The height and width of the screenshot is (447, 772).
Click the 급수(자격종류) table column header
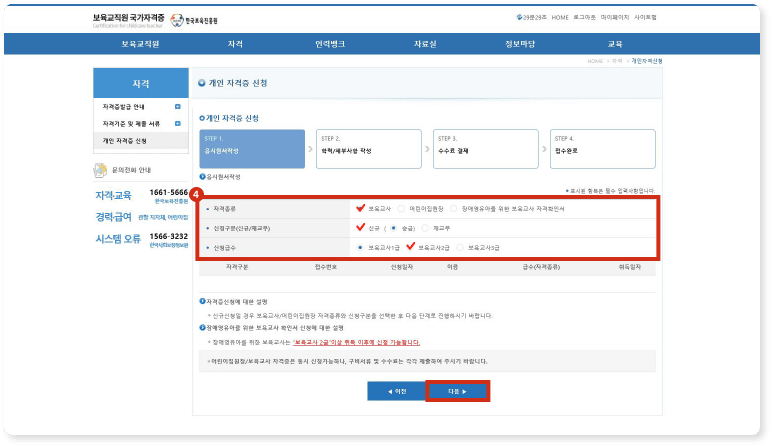(x=541, y=267)
